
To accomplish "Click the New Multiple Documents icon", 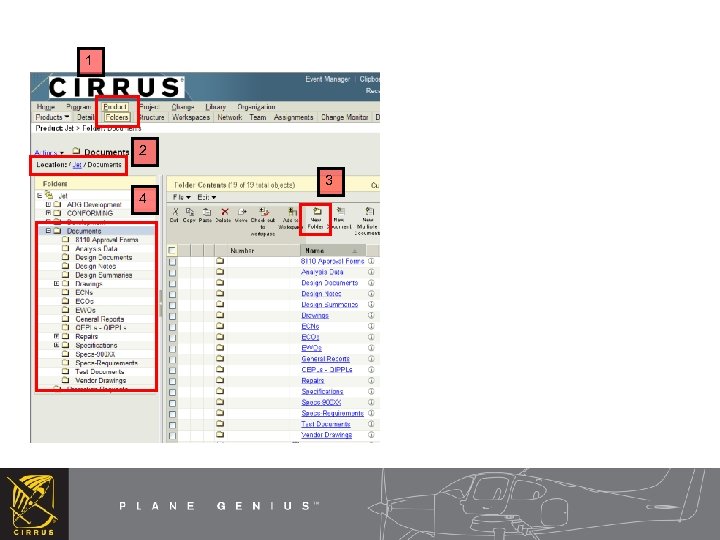I will pos(369,211).
